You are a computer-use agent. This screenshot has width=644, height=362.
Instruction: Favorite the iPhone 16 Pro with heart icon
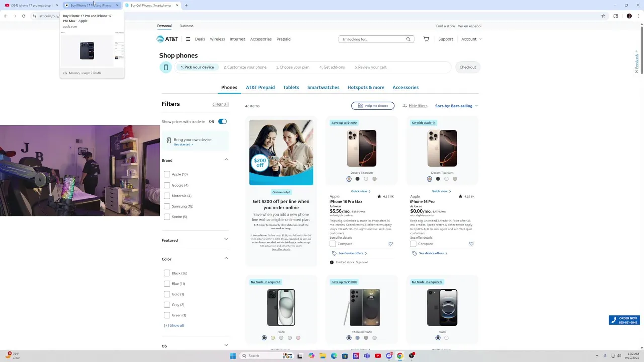471,244
